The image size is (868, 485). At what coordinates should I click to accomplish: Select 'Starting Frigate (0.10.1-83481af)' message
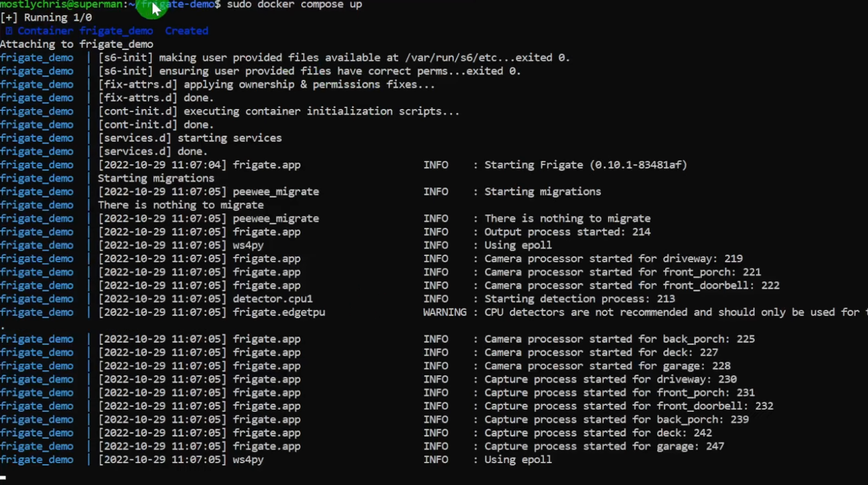(586, 165)
